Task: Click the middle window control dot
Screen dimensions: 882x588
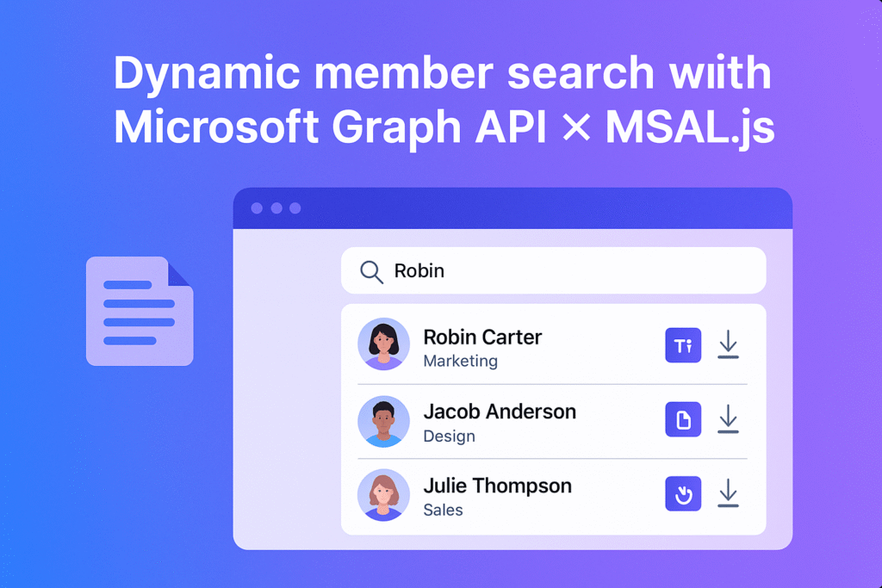Action: [276, 208]
